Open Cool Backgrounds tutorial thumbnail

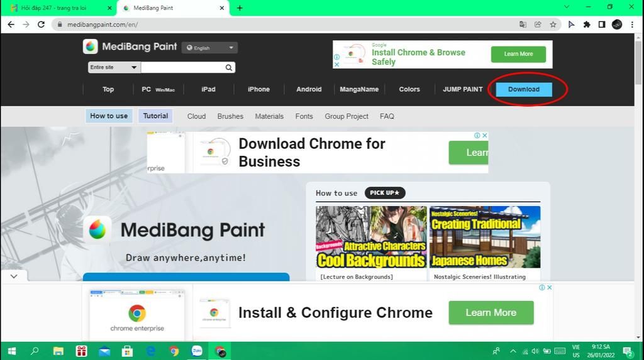coord(371,237)
